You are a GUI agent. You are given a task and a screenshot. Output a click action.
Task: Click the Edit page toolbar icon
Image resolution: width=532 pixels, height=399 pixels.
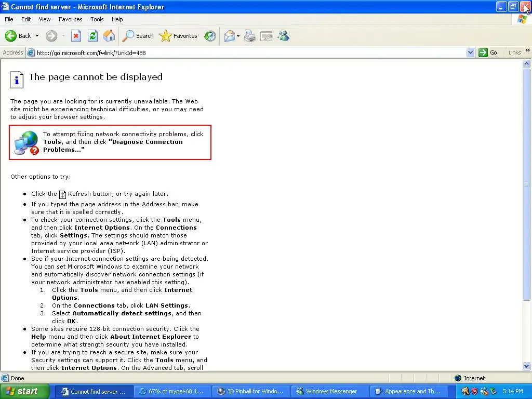[267, 36]
